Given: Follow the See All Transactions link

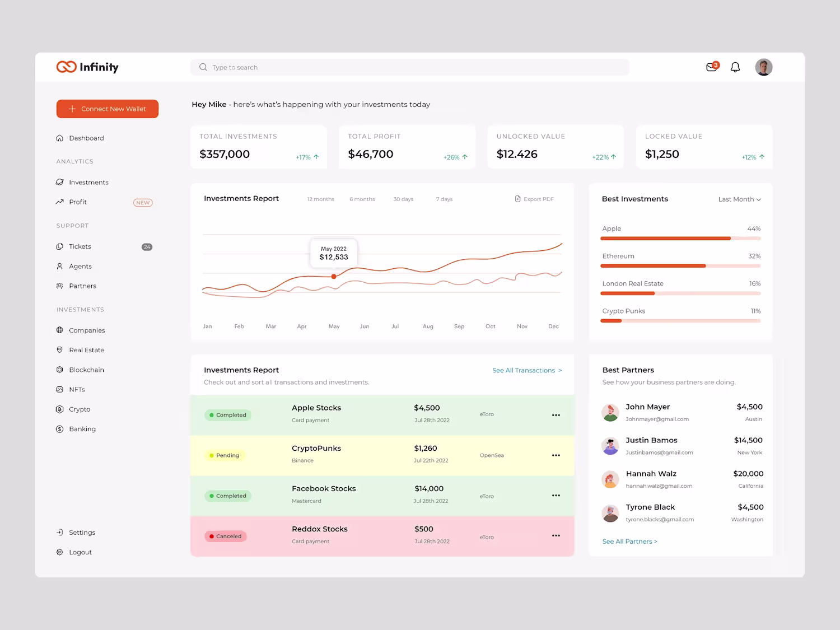Looking at the screenshot, I should click(x=527, y=371).
